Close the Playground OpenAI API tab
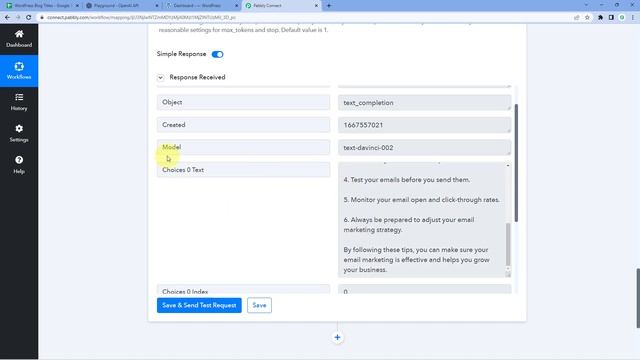 pyautogui.click(x=157, y=6)
